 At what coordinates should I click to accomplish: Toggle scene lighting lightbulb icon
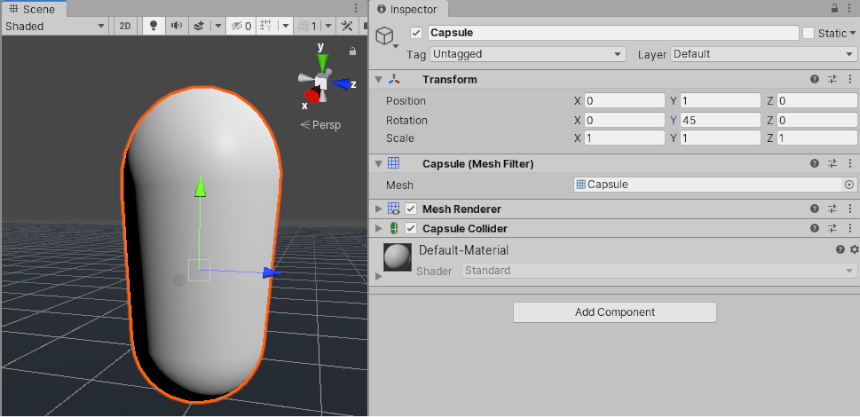point(154,26)
